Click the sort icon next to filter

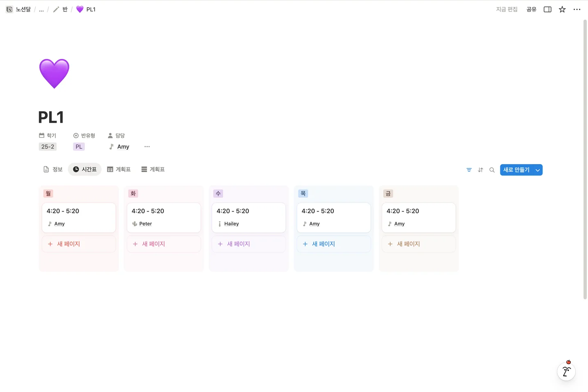click(x=480, y=170)
